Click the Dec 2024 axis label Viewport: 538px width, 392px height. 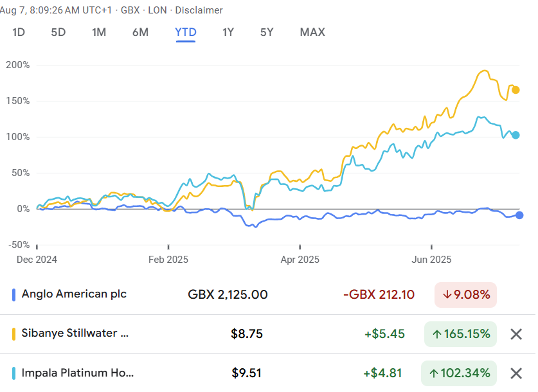click(x=37, y=259)
